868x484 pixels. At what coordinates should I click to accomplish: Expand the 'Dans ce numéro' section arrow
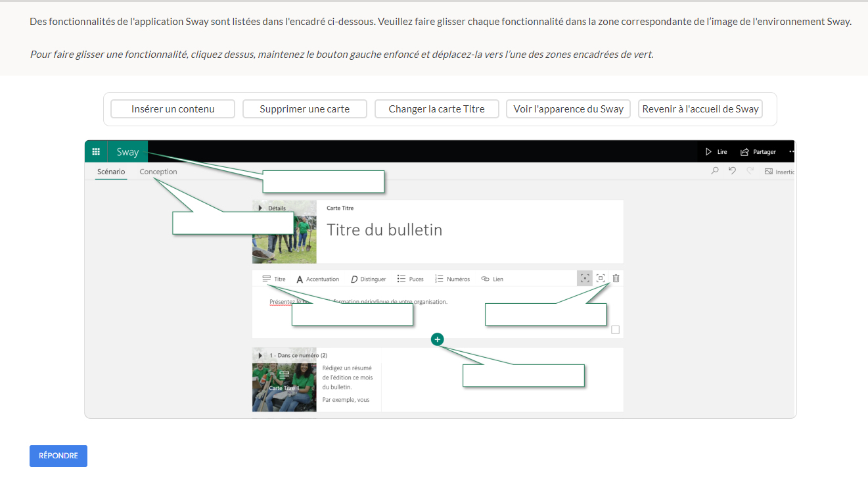click(x=260, y=355)
